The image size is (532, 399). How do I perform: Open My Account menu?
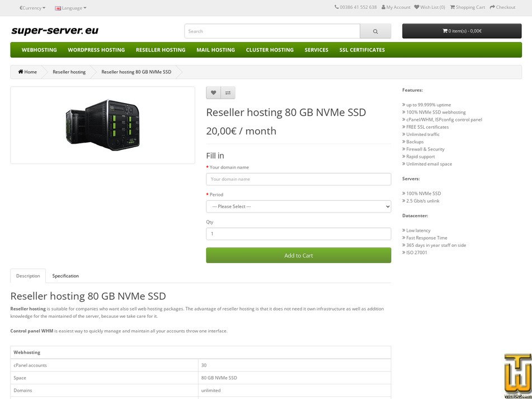click(396, 7)
